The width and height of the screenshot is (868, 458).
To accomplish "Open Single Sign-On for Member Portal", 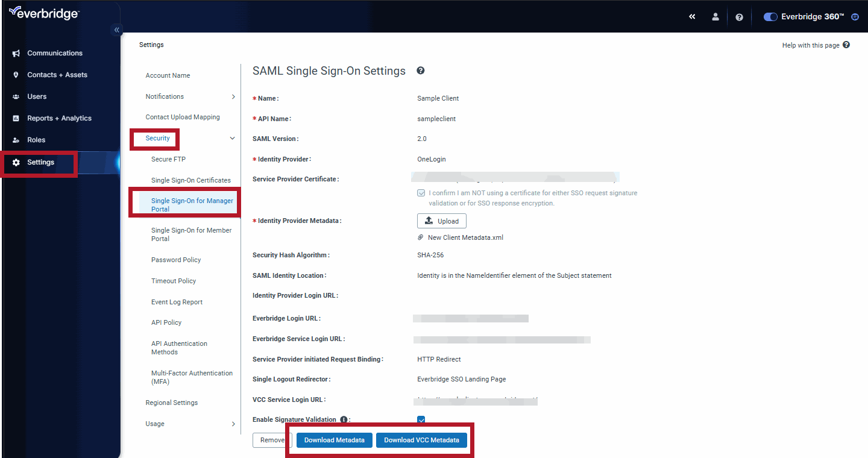I will pos(192,234).
